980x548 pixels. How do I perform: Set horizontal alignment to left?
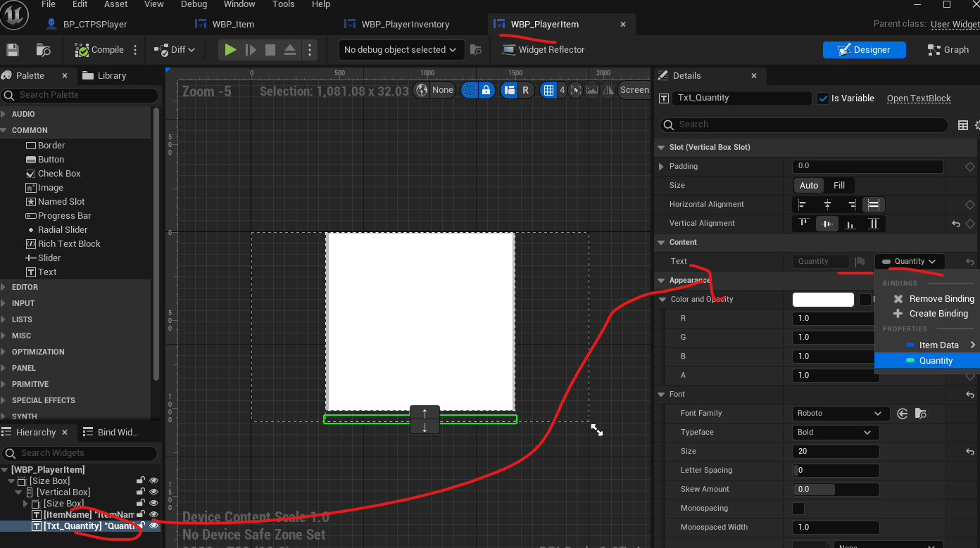tap(803, 204)
